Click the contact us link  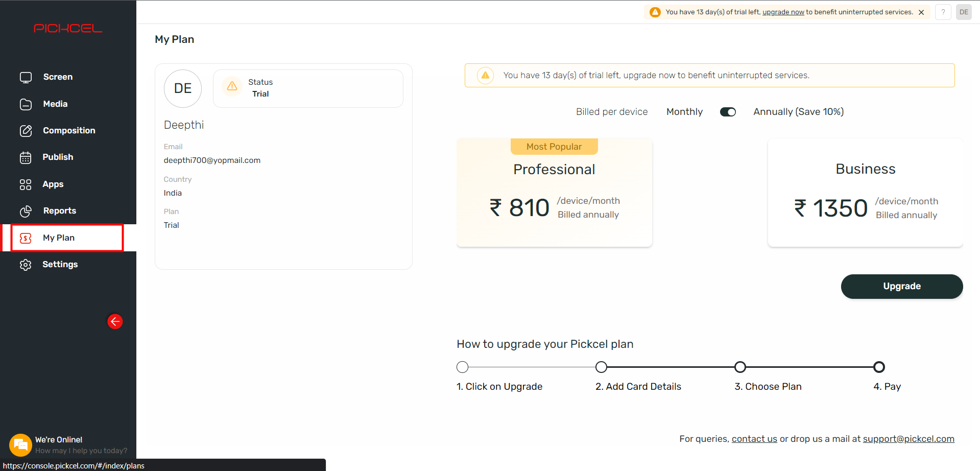[754, 439]
